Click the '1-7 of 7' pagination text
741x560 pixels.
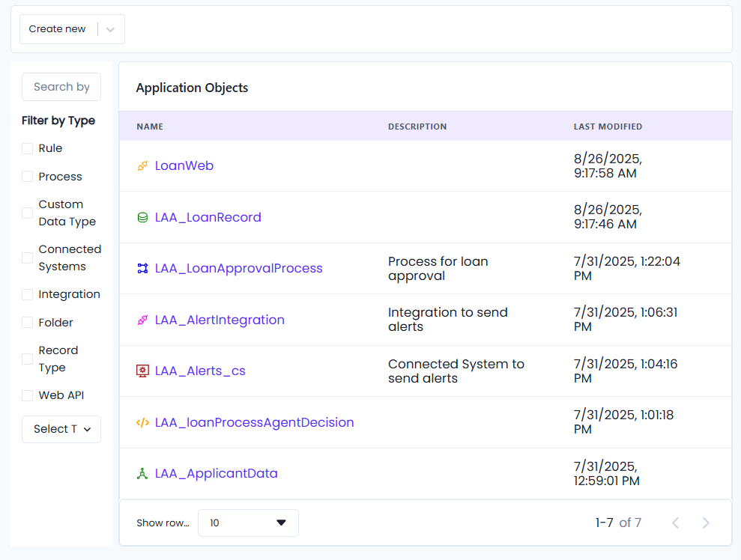618,523
